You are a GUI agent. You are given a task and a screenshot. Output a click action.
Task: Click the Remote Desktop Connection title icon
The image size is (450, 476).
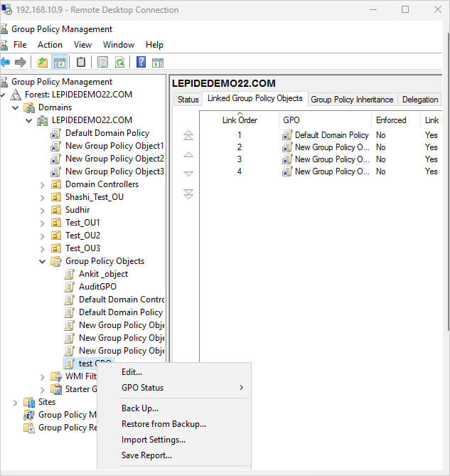click(x=6, y=10)
